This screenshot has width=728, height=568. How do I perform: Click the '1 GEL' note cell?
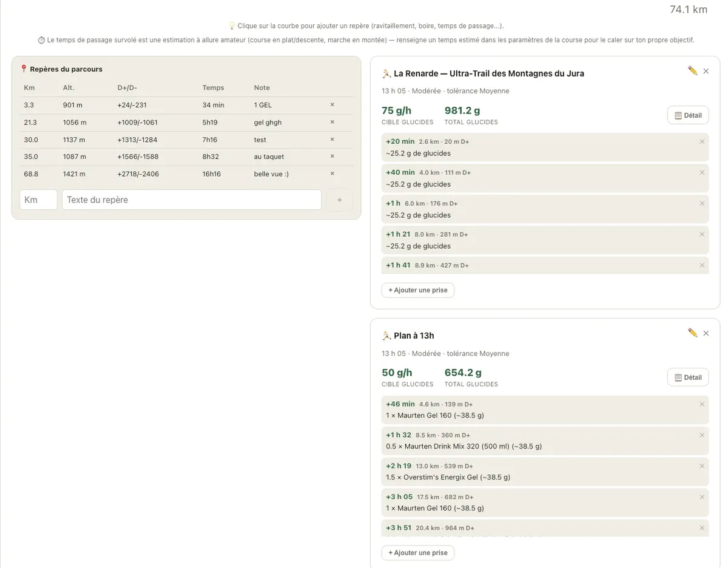[x=263, y=105]
